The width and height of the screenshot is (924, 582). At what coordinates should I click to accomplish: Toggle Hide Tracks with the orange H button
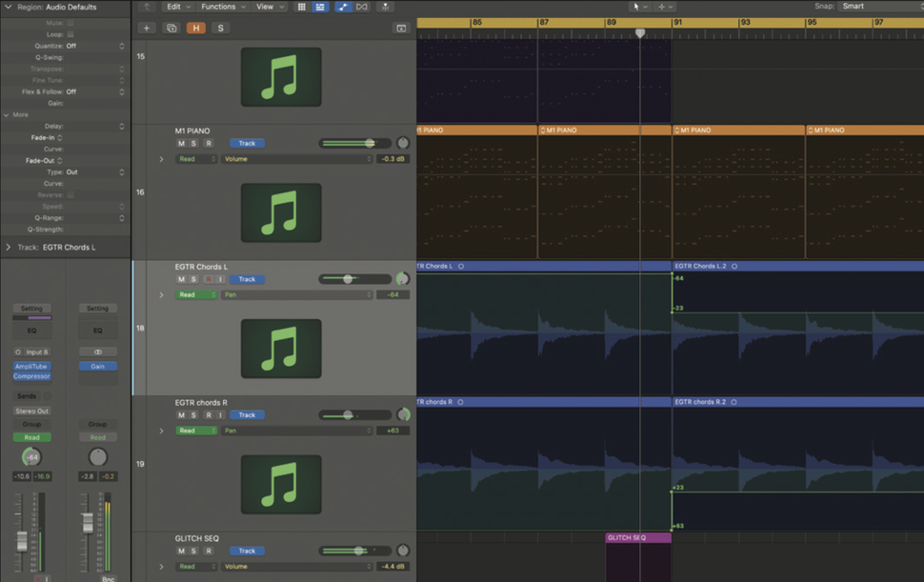pos(196,28)
